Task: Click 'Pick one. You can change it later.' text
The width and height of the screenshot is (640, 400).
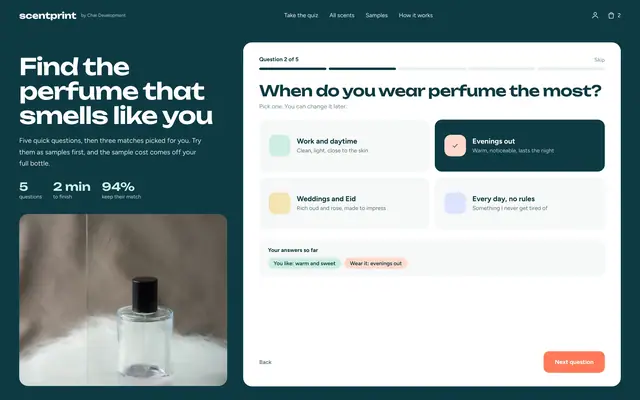Action: click(302, 107)
